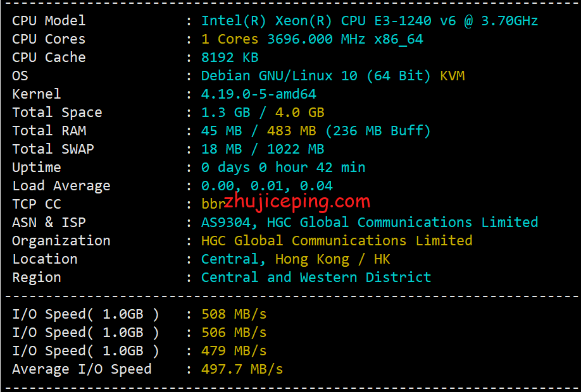Screen dimensions: 581x392
Task: Select the yellow "HGC Global Communications Limited" organization value
Action: (337, 241)
